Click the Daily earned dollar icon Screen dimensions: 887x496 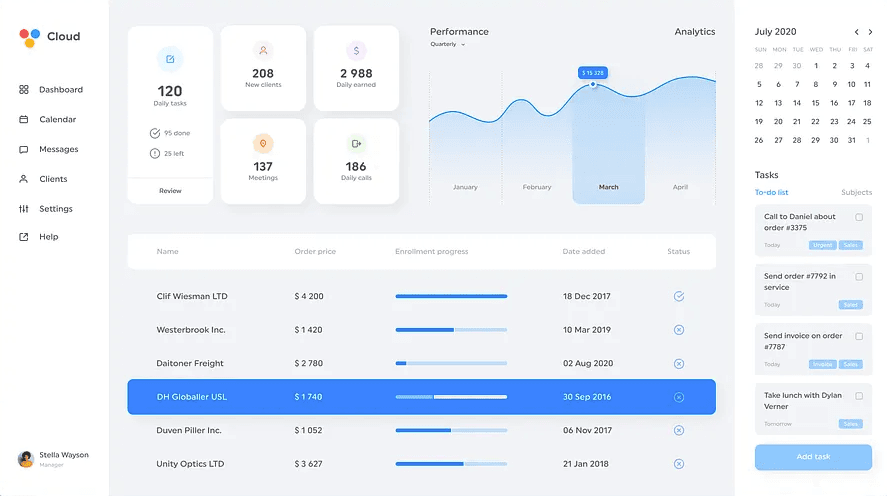click(x=356, y=50)
